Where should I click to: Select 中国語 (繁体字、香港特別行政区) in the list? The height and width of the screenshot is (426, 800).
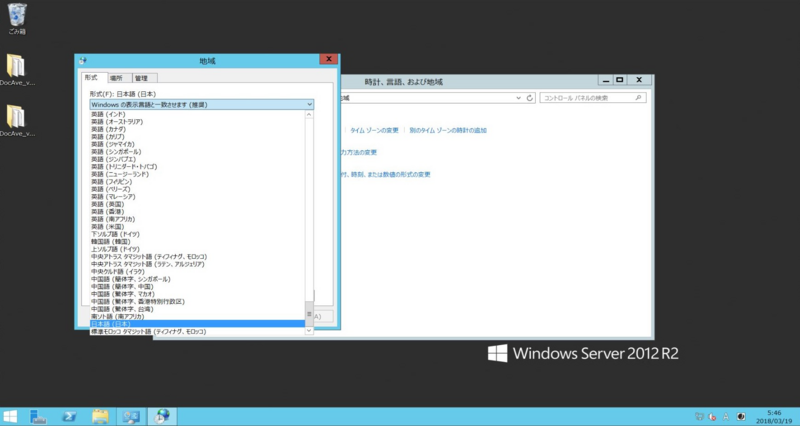tap(197, 302)
